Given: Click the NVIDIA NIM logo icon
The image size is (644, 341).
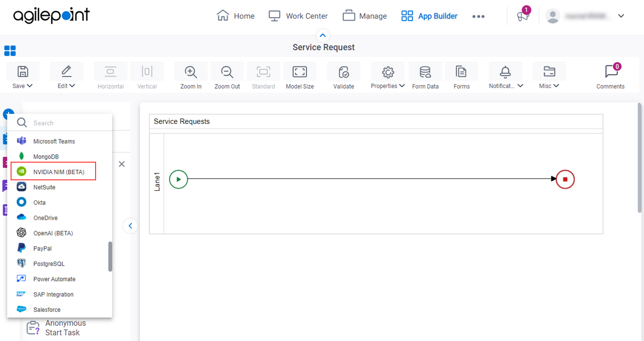Looking at the screenshot, I should [x=22, y=172].
